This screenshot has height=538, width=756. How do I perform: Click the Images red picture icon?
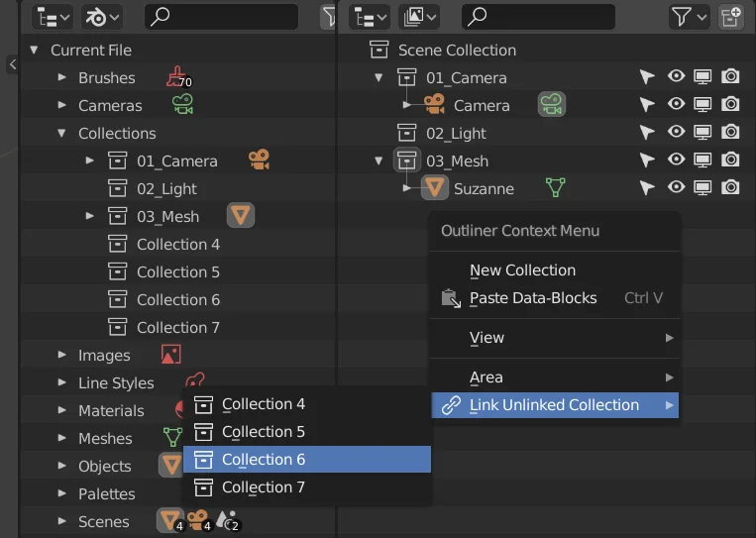point(170,355)
